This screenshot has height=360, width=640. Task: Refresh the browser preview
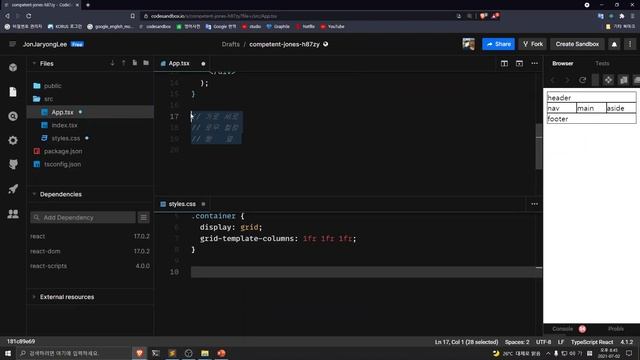pos(582,80)
